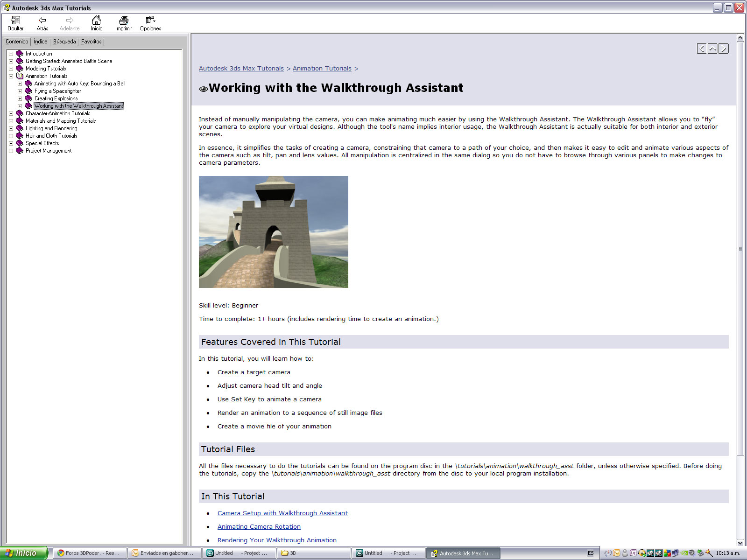Expand the Character-Animation Tutorials node
Image resolution: width=747 pixels, height=560 pixels.
pyautogui.click(x=11, y=113)
